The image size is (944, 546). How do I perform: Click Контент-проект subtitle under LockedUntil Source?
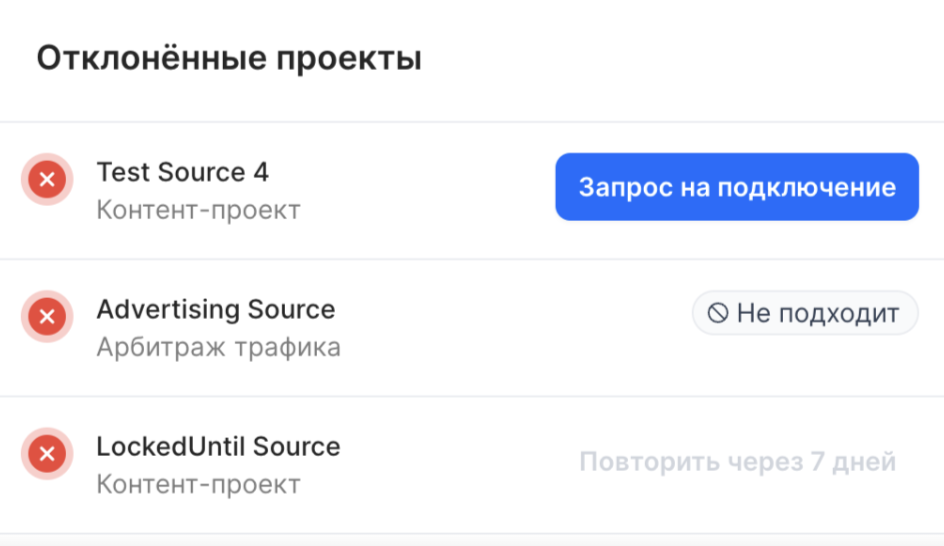(x=199, y=485)
